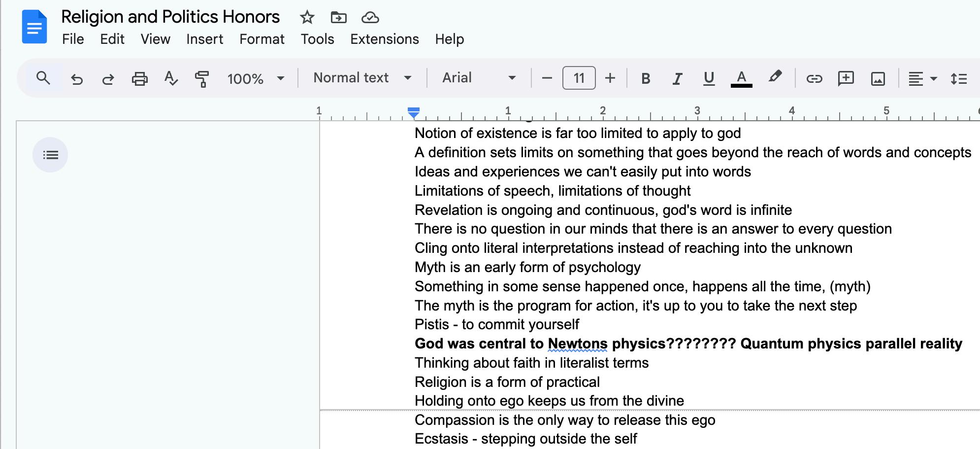Click the line "Myth is an early form of psychology"
Viewport: 980px width, 449px height.
527,267
